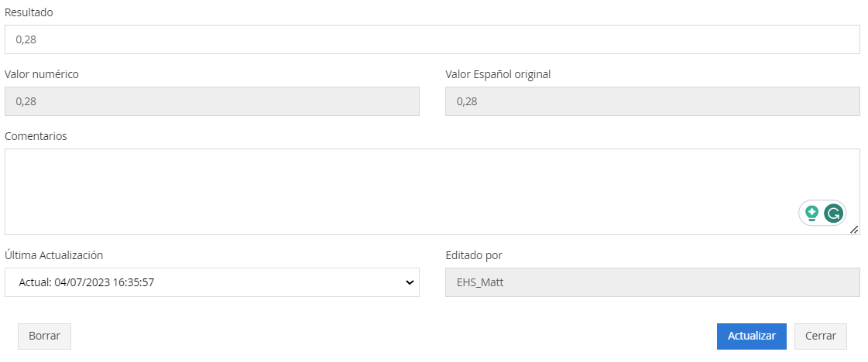The width and height of the screenshot is (868, 362).
Task: Click the Valor numérico read-only field
Action: click(212, 101)
